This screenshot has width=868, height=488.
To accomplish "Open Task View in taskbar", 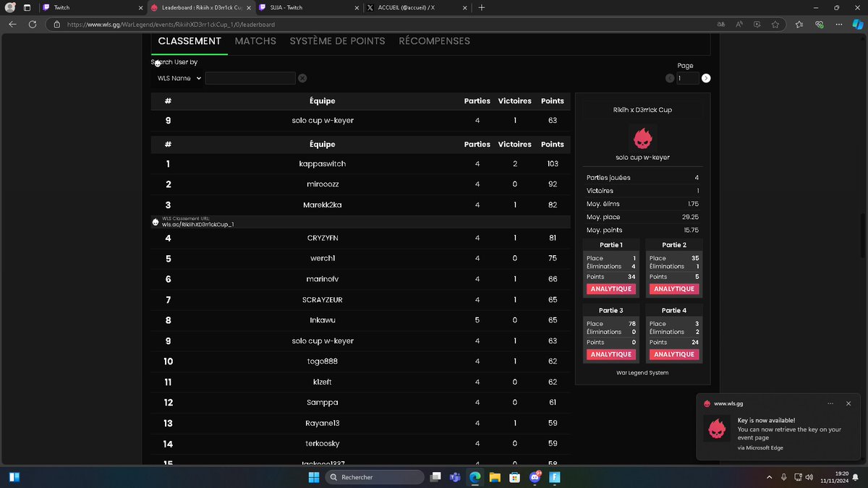I will (435, 477).
